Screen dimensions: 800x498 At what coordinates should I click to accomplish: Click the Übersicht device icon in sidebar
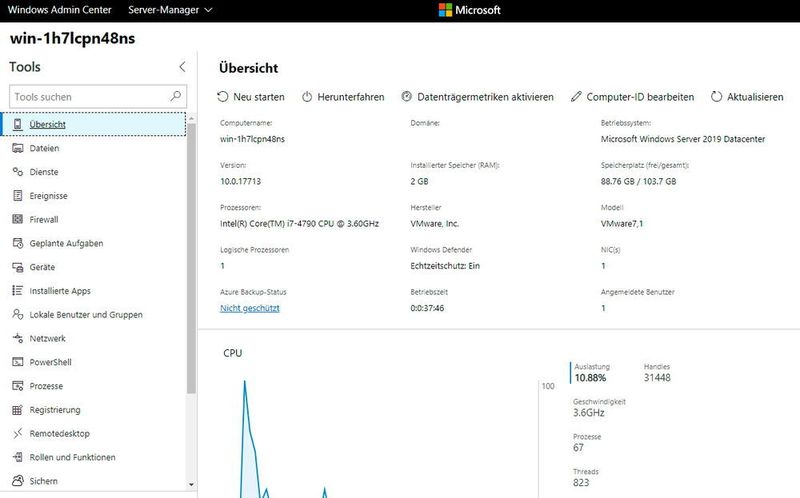(x=18, y=124)
